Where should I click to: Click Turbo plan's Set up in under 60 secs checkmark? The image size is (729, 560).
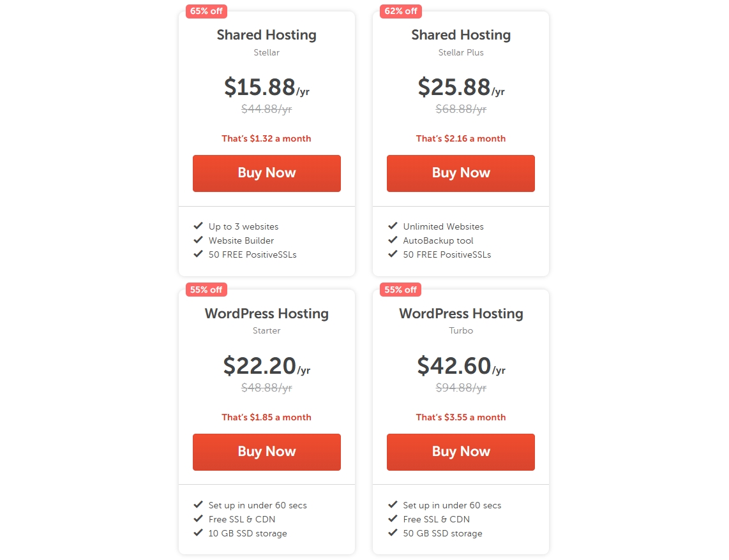click(393, 505)
